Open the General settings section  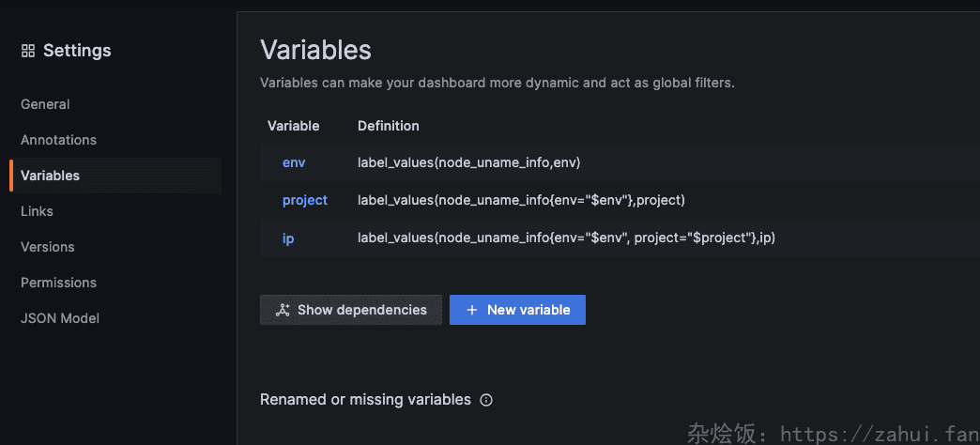click(45, 104)
